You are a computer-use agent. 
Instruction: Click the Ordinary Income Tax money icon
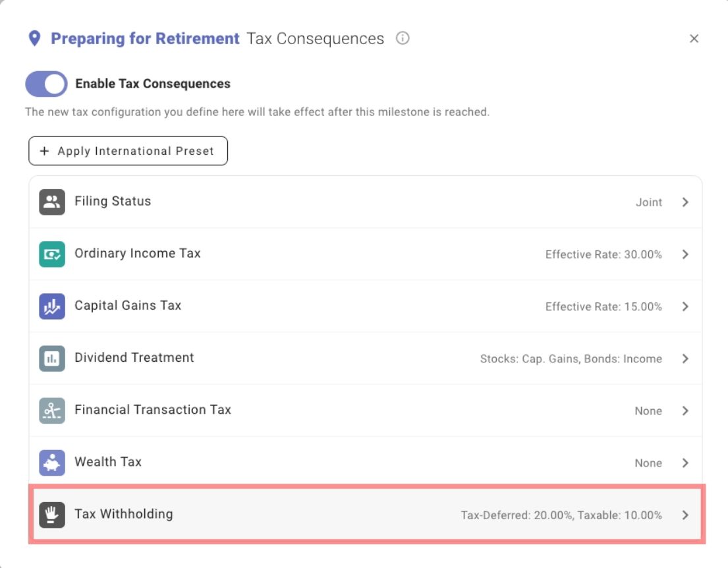pyautogui.click(x=52, y=254)
